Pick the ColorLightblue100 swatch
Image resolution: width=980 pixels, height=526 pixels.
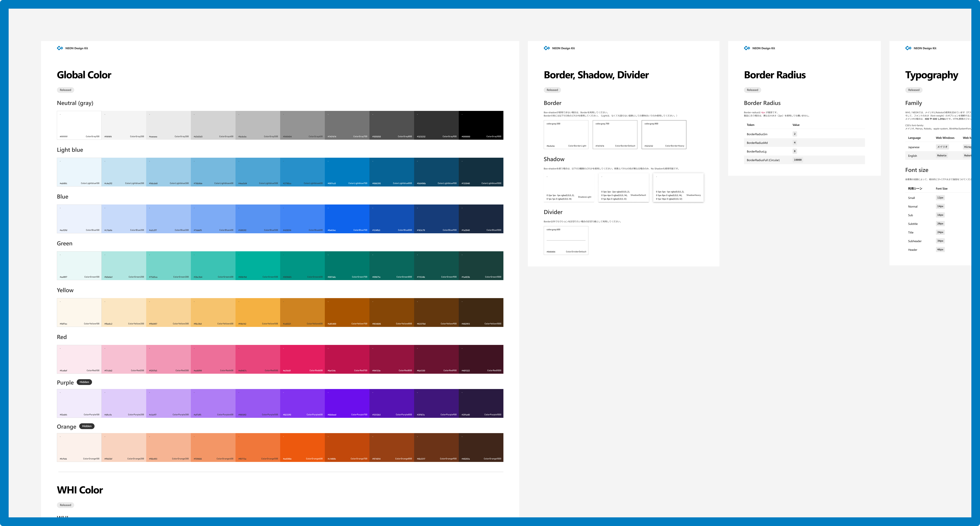tap(79, 172)
